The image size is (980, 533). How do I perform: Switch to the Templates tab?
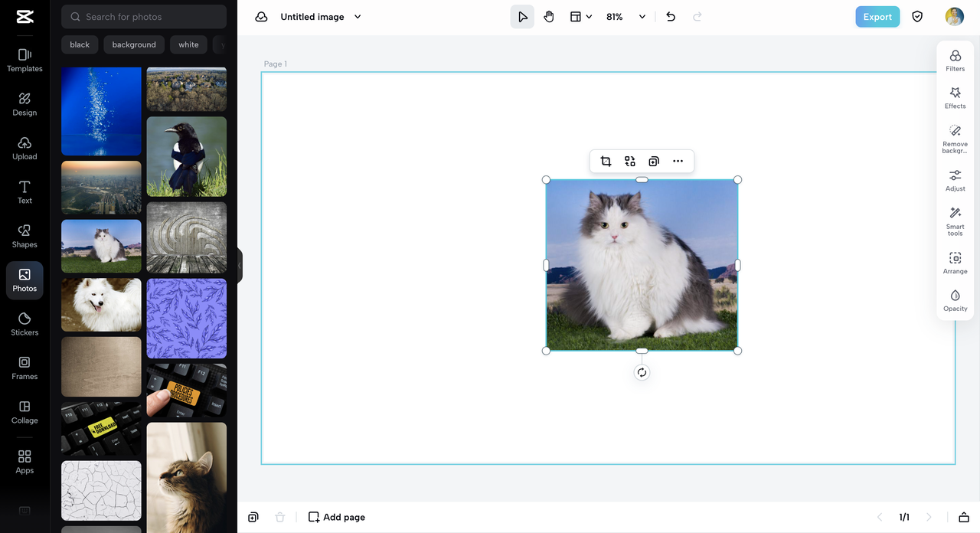24,60
